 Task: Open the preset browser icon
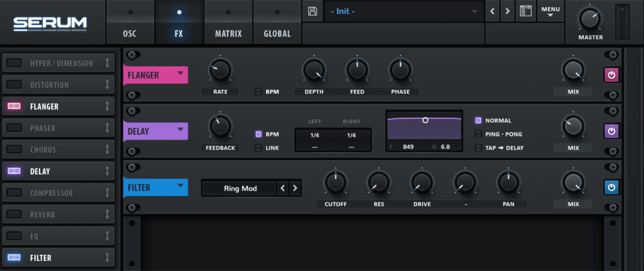pos(526,11)
